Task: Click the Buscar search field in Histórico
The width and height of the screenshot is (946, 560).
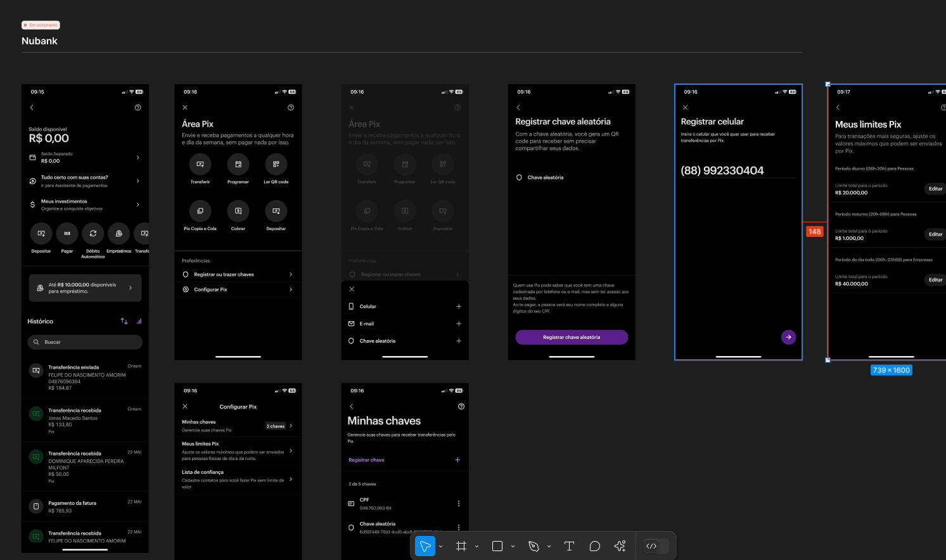Action: click(85, 342)
